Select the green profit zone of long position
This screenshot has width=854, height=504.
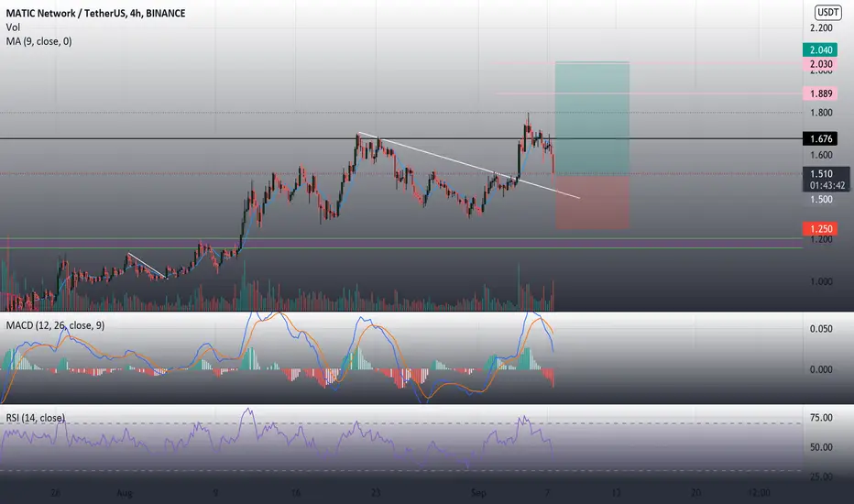[x=592, y=119]
